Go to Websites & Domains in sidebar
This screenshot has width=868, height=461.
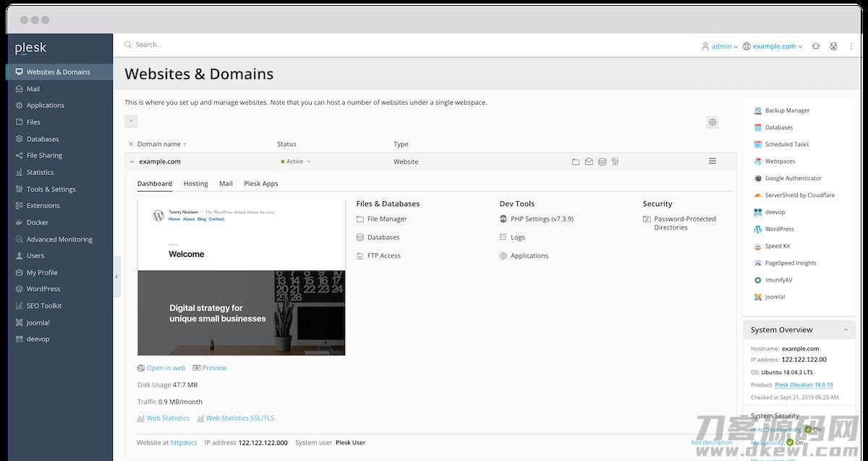coord(60,72)
